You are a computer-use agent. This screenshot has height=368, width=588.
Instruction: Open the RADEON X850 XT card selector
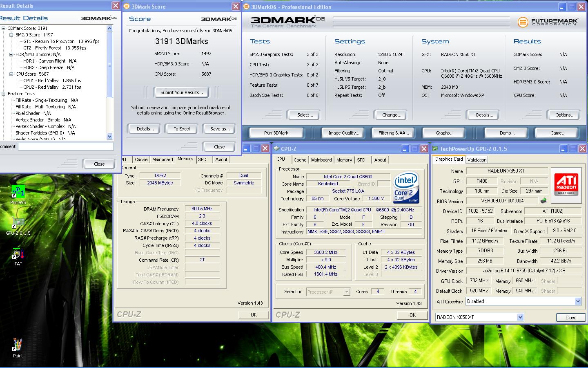[x=520, y=317]
